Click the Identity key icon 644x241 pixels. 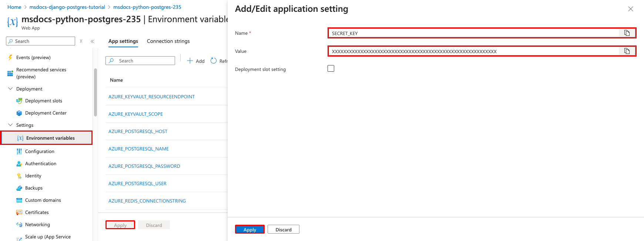coord(19,176)
